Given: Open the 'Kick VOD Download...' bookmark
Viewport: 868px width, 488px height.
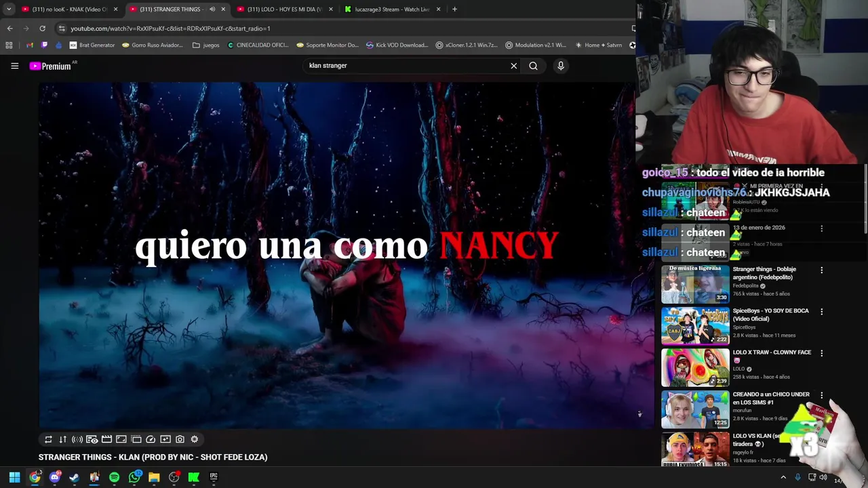Looking at the screenshot, I should 397,45.
